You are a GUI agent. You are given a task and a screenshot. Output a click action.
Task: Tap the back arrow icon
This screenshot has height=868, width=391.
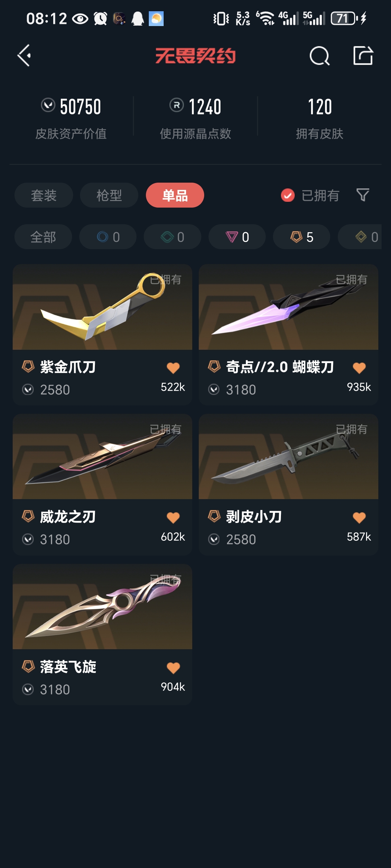(24, 56)
